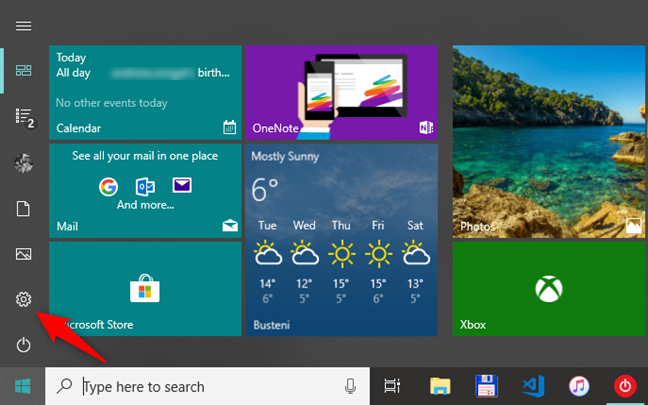Open the Mail tile
The width and height of the screenshot is (648, 405).
[x=145, y=189]
